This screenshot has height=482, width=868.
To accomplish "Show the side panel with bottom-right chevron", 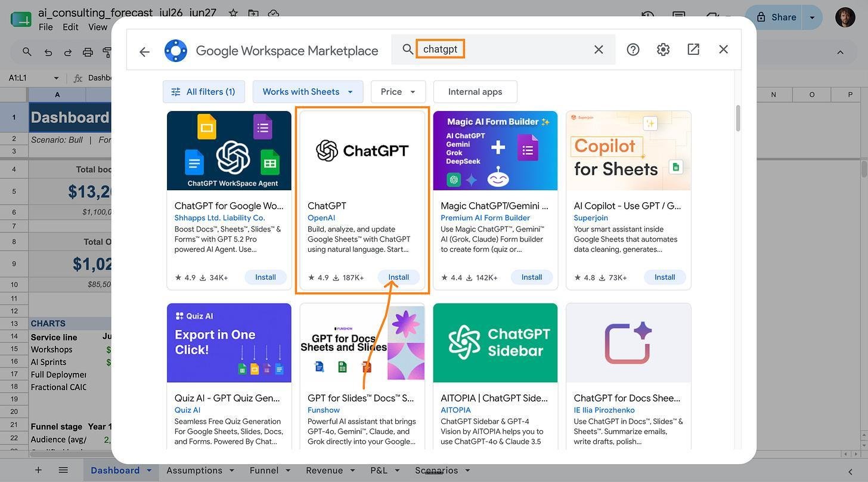I will [851, 471].
